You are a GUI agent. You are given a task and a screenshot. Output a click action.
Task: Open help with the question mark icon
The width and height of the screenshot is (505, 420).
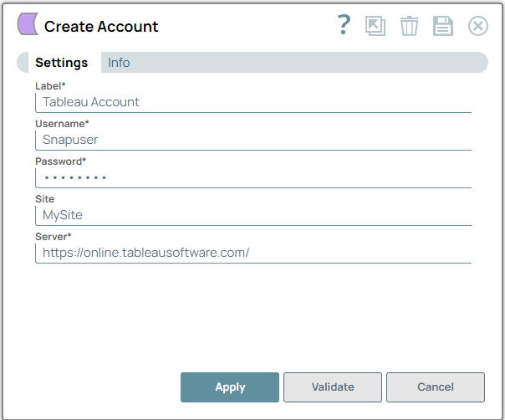point(344,25)
